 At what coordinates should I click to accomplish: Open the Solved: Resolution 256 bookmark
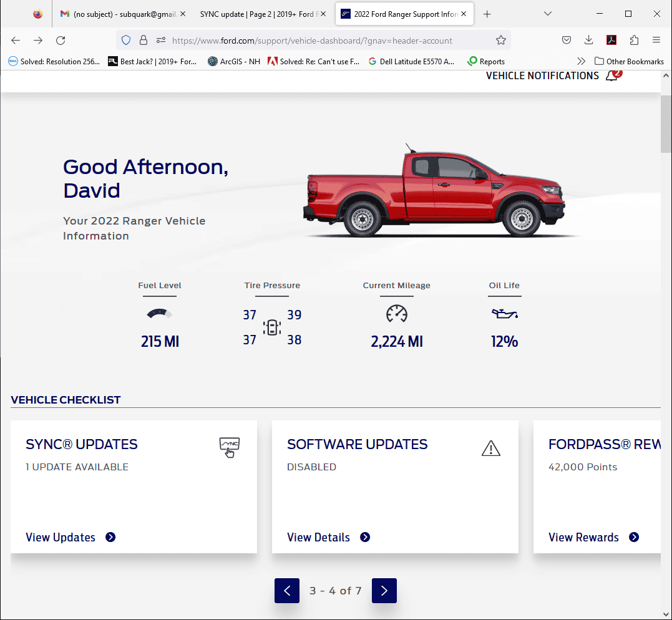[54, 61]
